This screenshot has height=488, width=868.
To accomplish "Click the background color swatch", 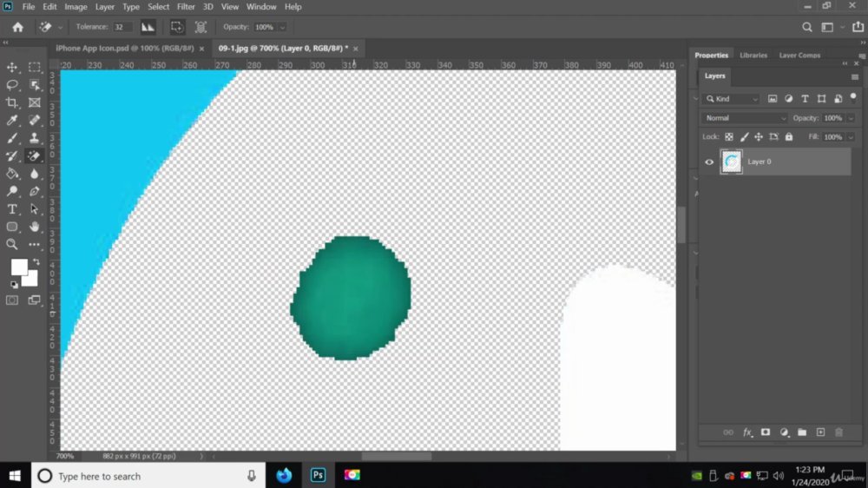I will tap(31, 280).
